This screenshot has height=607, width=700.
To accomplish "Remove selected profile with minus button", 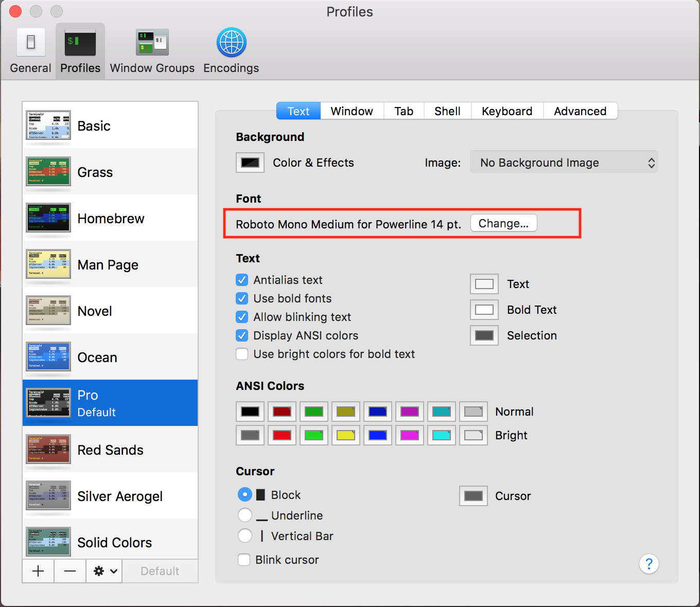I will pyautogui.click(x=70, y=571).
